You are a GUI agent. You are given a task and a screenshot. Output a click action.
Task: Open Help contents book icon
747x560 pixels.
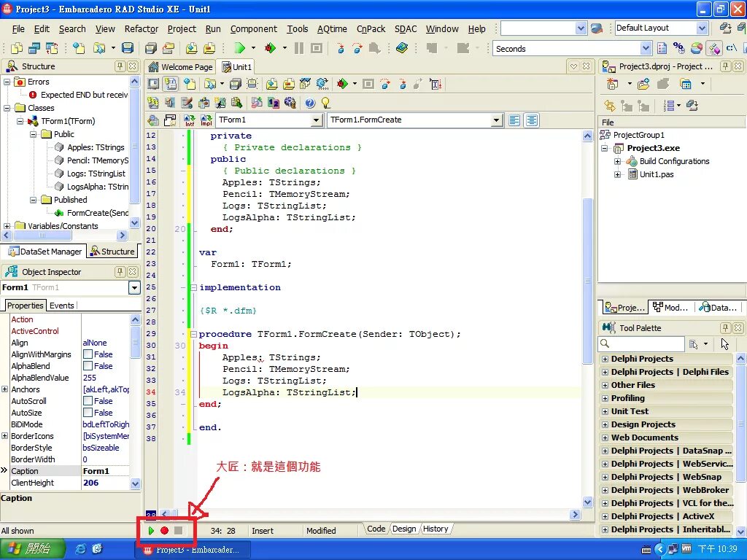tap(402, 48)
